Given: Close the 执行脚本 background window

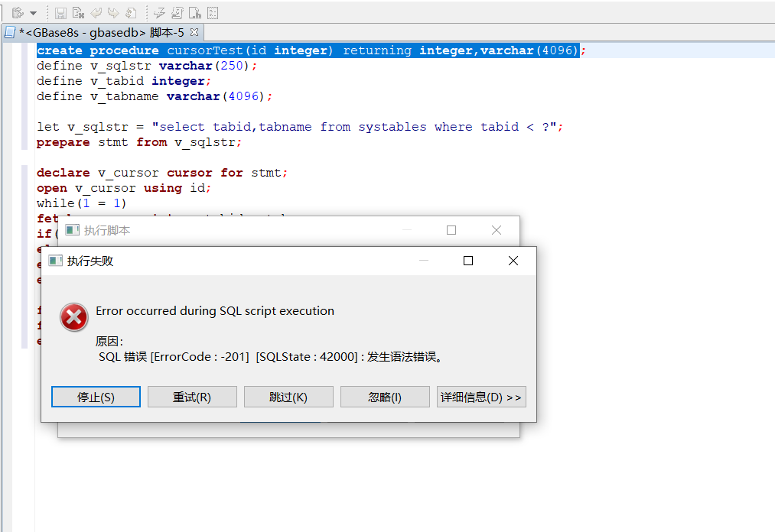Looking at the screenshot, I should pyautogui.click(x=497, y=230).
